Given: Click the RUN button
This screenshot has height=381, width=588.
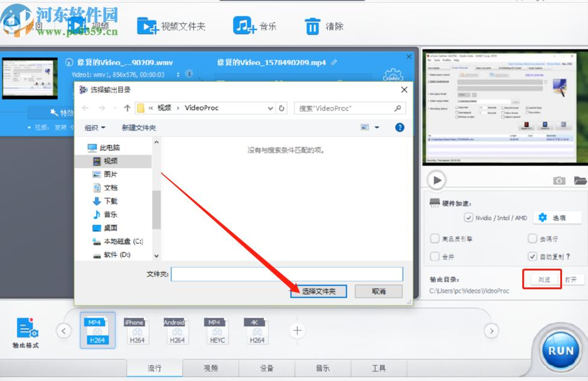Looking at the screenshot, I should (x=561, y=351).
